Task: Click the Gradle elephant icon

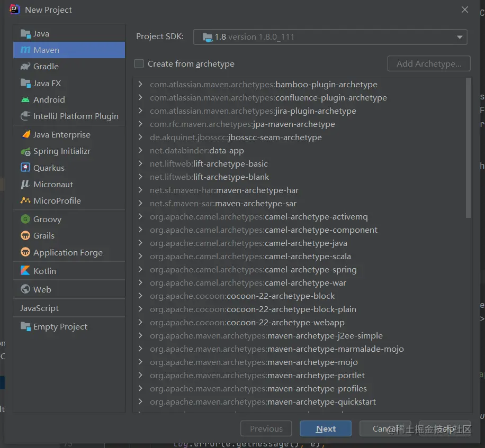Action: [25, 67]
